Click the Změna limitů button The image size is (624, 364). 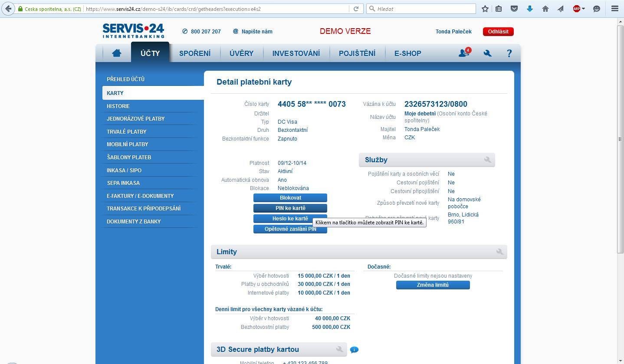click(433, 285)
